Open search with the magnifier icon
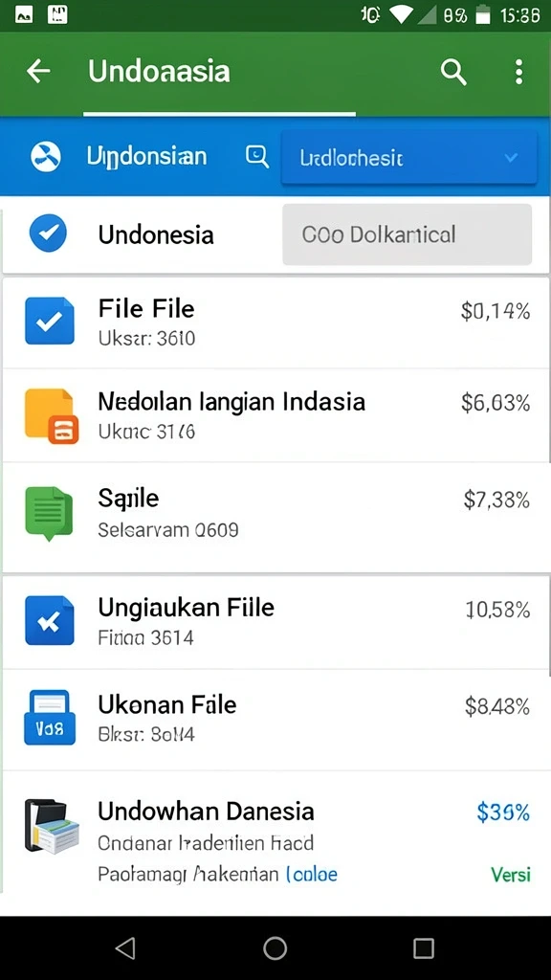The width and height of the screenshot is (551, 980). [x=453, y=73]
